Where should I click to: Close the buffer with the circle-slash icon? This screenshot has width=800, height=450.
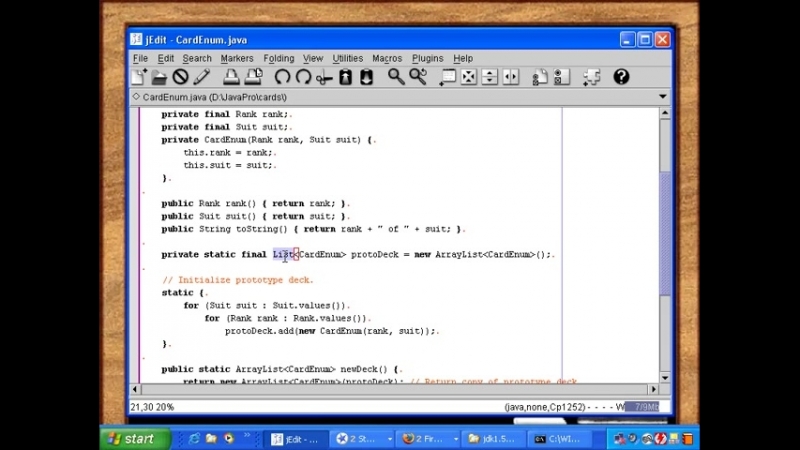tap(180, 77)
